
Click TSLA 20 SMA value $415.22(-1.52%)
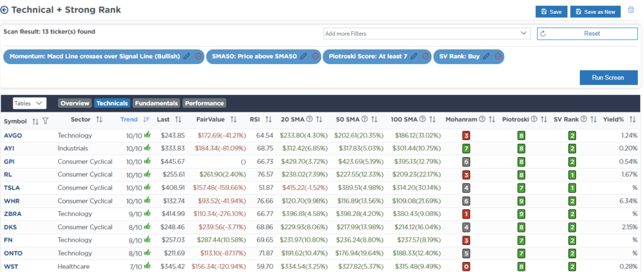click(x=304, y=187)
